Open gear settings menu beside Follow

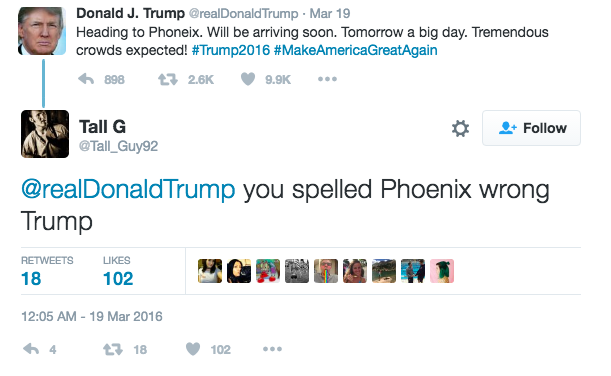pyautogui.click(x=460, y=128)
